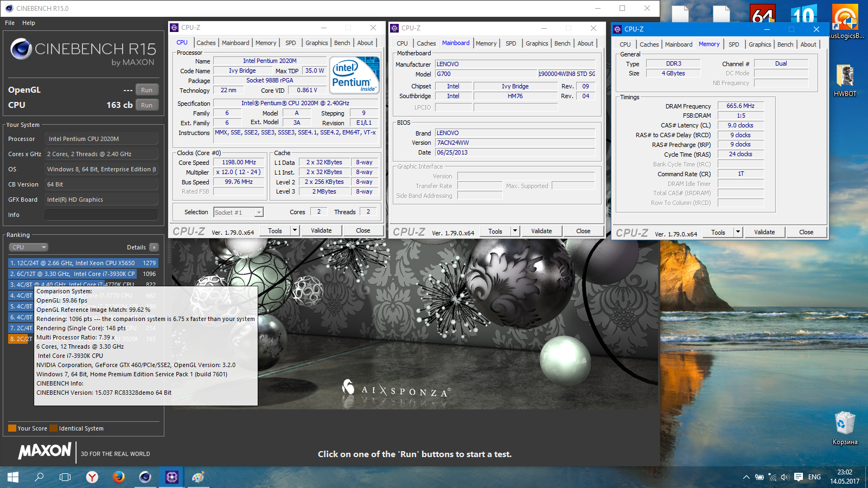This screenshot has height=488, width=868.
Task: Launch Yandex browser from taskbar
Action: point(92,477)
